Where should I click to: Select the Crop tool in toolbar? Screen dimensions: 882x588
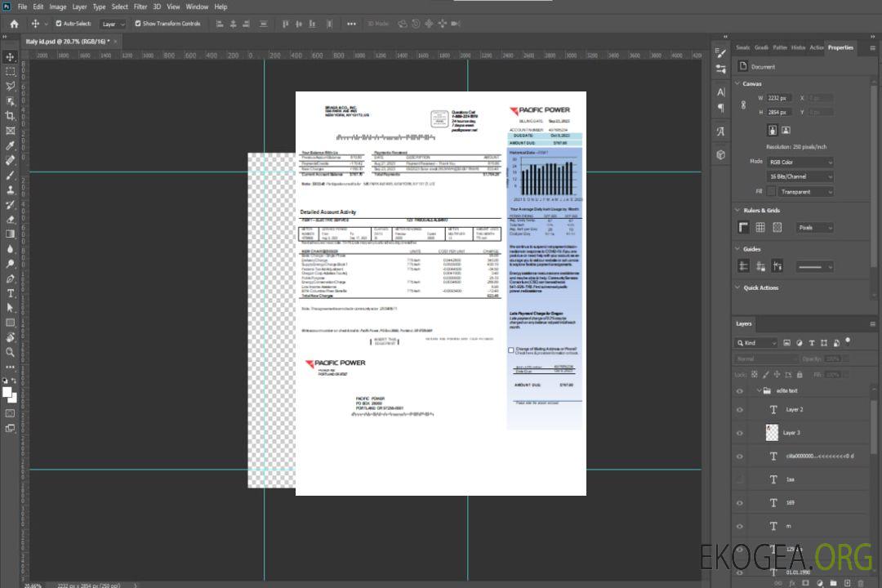(11, 116)
